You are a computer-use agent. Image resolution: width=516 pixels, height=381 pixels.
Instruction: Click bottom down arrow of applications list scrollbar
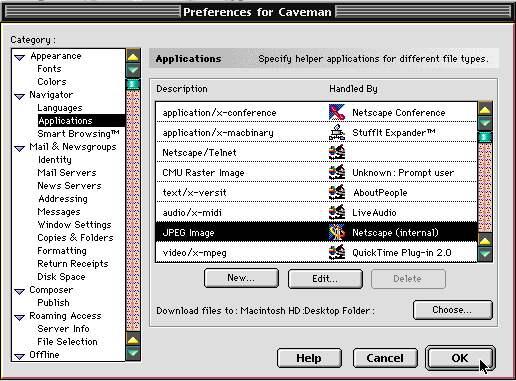click(485, 254)
